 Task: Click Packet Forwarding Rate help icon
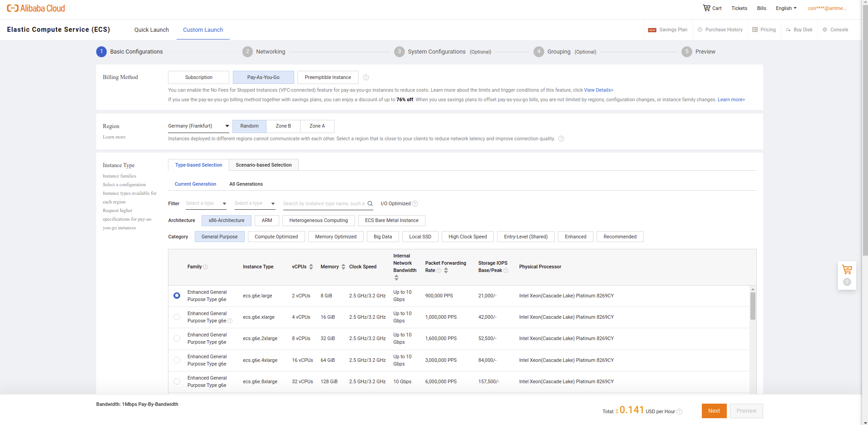click(439, 271)
